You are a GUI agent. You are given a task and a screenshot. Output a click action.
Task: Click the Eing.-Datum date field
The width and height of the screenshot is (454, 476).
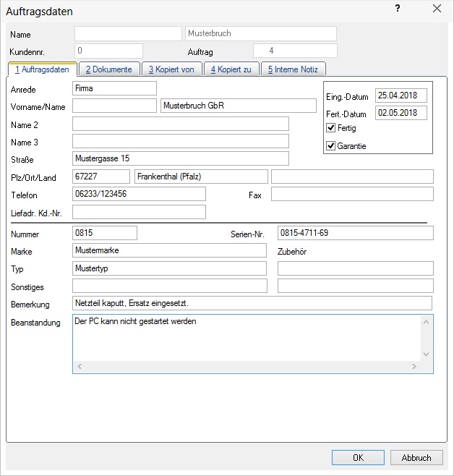coord(401,95)
